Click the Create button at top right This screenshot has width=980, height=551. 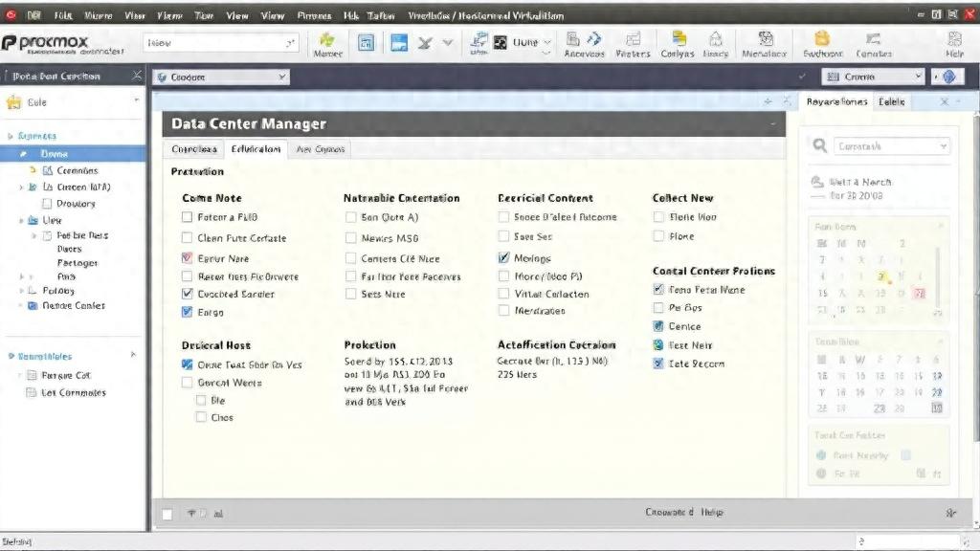[x=871, y=75]
